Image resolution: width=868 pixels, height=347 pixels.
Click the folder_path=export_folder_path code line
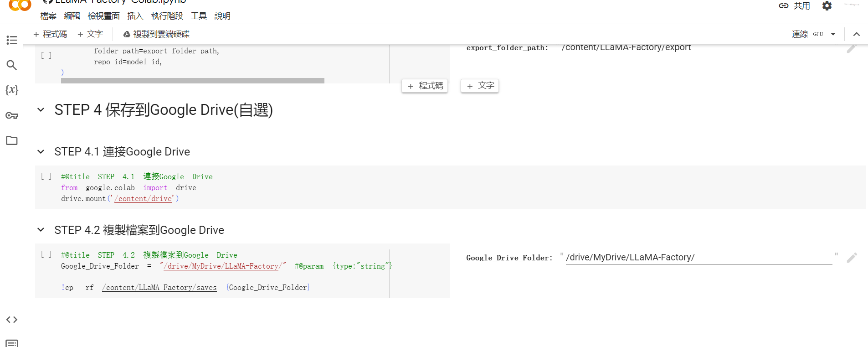[156, 51]
